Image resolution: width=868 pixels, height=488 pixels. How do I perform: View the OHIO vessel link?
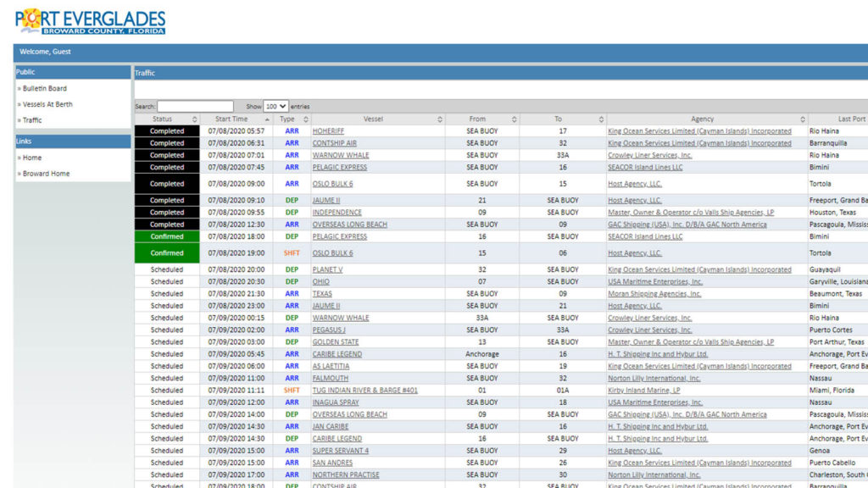pyautogui.click(x=321, y=281)
